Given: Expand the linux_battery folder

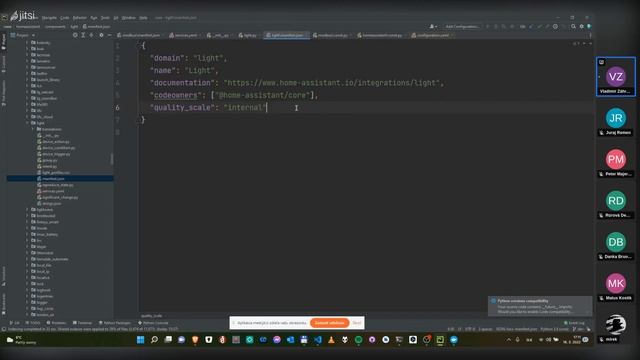Looking at the screenshot, I should click(x=28, y=234).
